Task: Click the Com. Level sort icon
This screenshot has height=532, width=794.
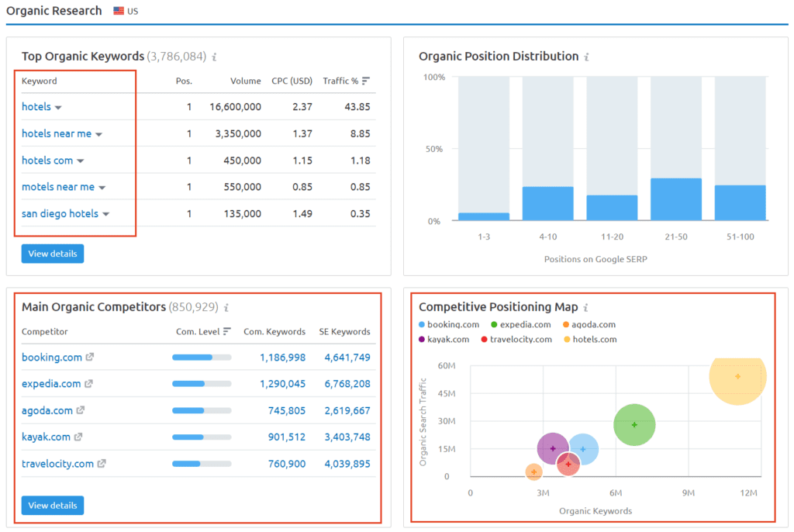Action: point(227,331)
